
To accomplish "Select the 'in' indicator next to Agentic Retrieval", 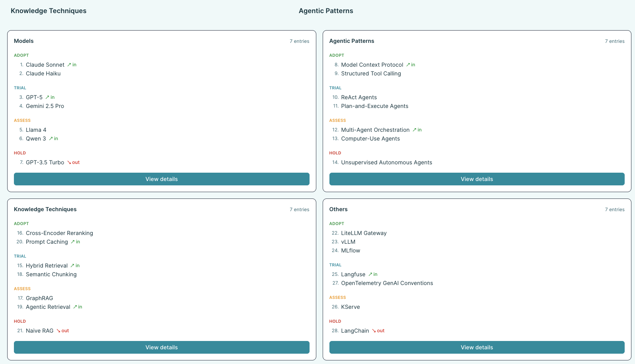I will (78, 307).
